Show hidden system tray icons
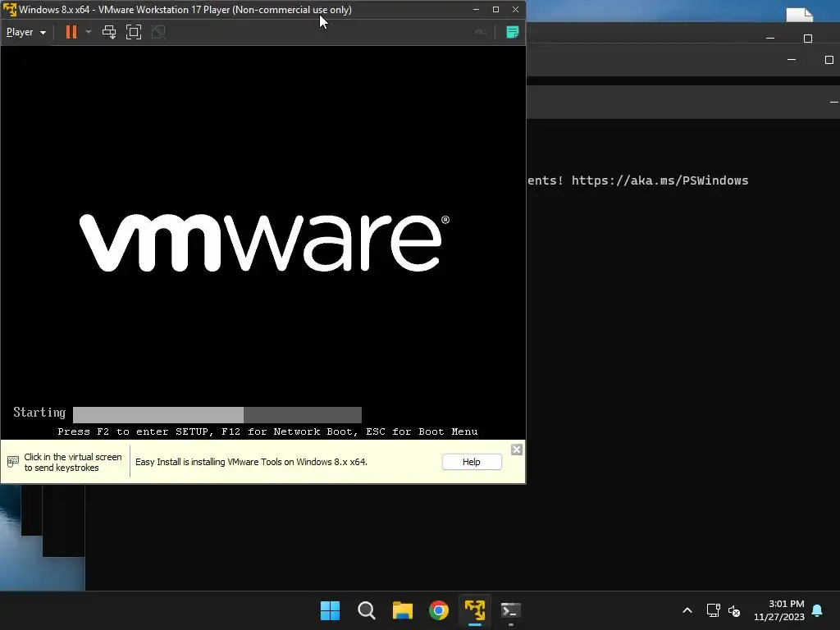The height and width of the screenshot is (630, 840). tap(687, 610)
